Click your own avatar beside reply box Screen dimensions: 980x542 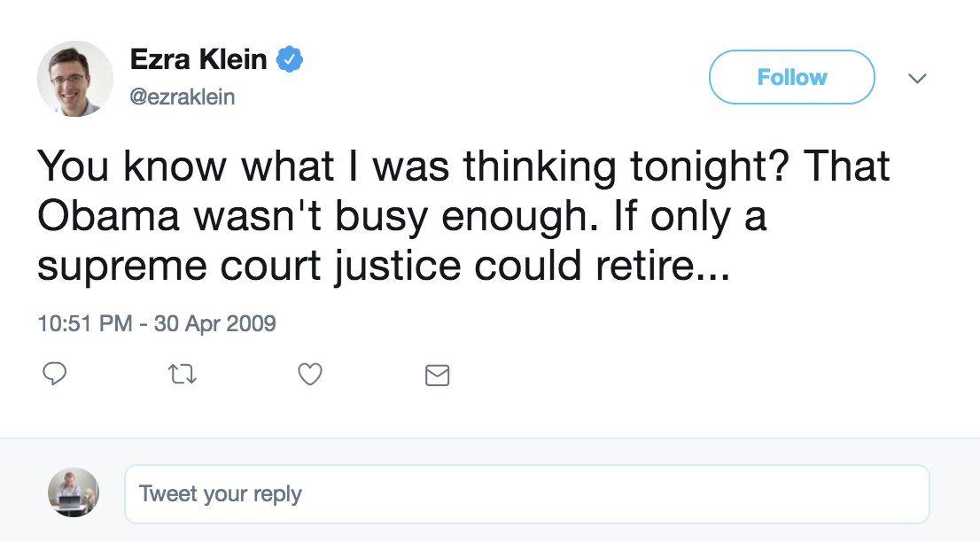click(74, 492)
